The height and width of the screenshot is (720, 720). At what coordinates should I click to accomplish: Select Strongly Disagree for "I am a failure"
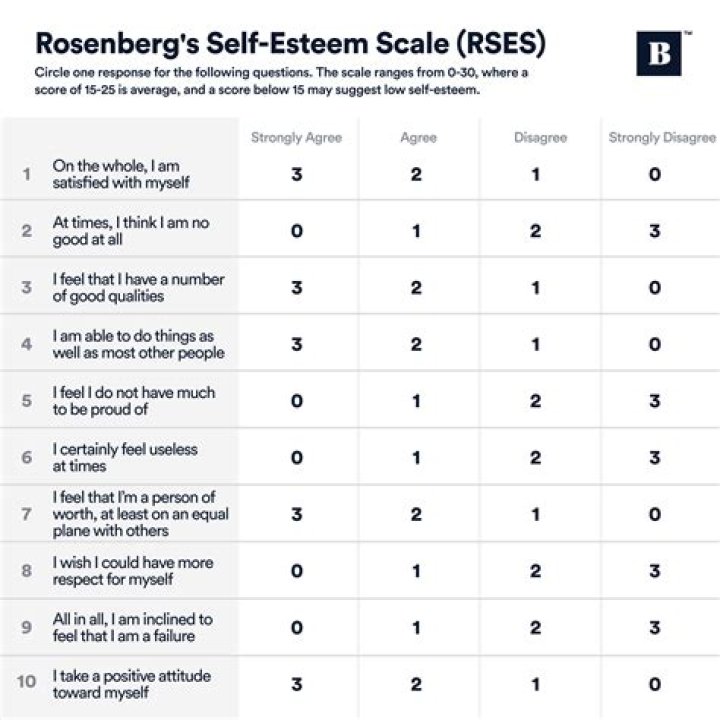point(655,628)
